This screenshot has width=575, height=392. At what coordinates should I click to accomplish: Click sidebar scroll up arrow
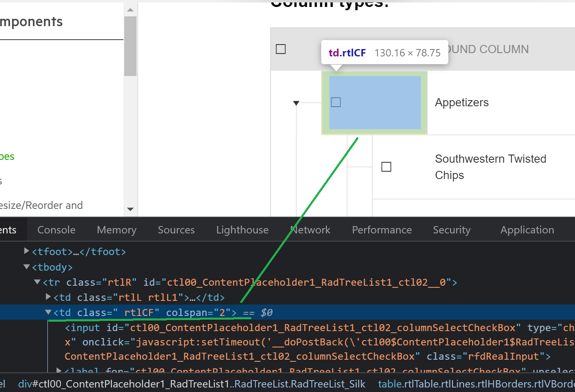pyautogui.click(x=130, y=10)
